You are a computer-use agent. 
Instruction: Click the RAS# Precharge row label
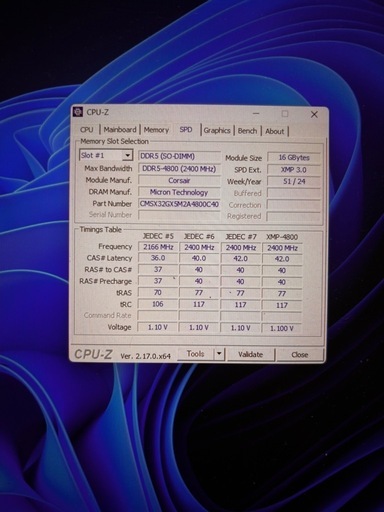click(x=105, y=281)
